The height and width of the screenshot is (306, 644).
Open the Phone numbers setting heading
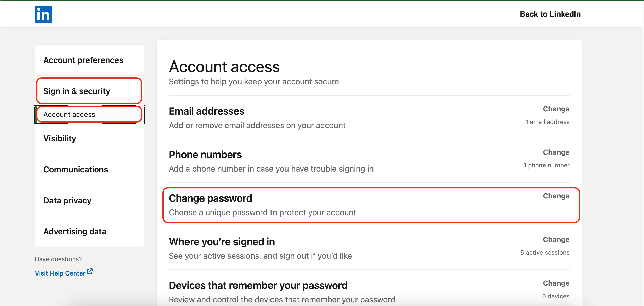(x=205, y=155)
